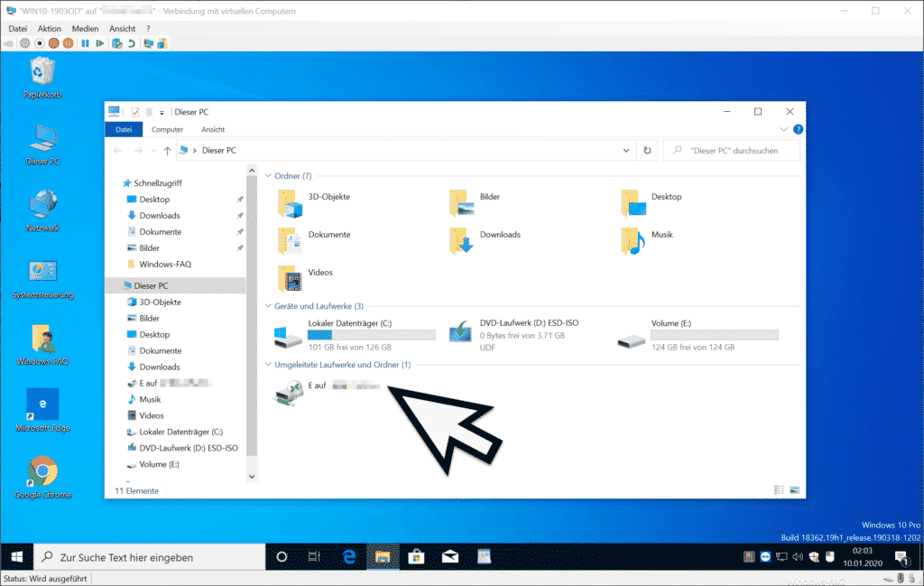Select the redirected drive "E auf" tile
Screen dimensions: 924x586
click(x=327, y=393)
